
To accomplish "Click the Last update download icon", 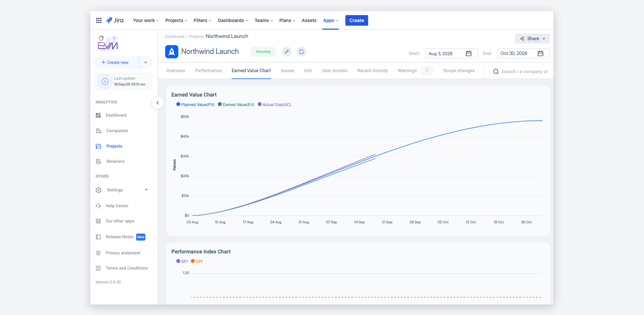I will [x=105, y=81].
